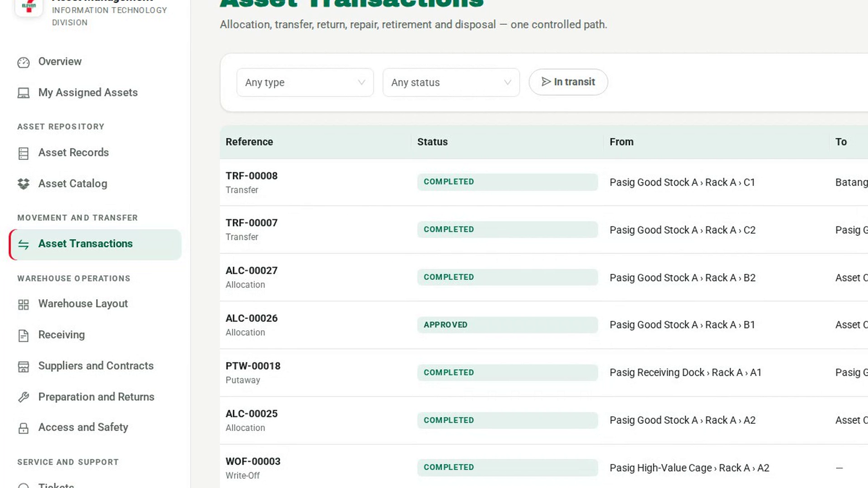Click "Pasig Receiving Dock › Rack A › A1"
This screenshot has width=868, height=488.
coord(685,373)
